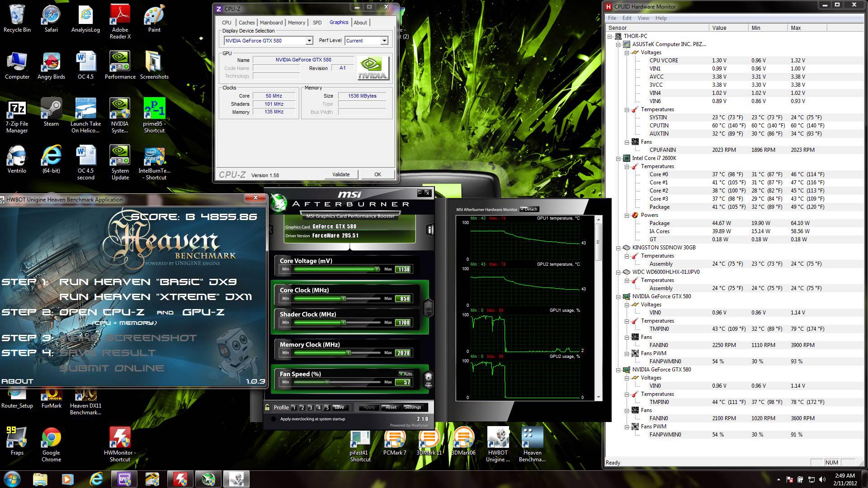Toggle Apply overclocking at system startup
Screen dimensions: 868x488
coord(273,419)
